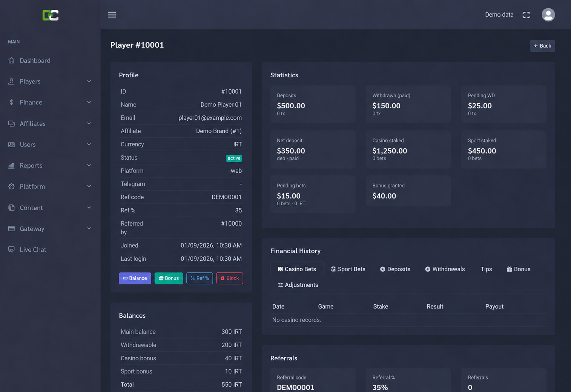This screenshot has width=571, height=392.
Task: Expand the Content menu chevron
Action: [89, 208]
